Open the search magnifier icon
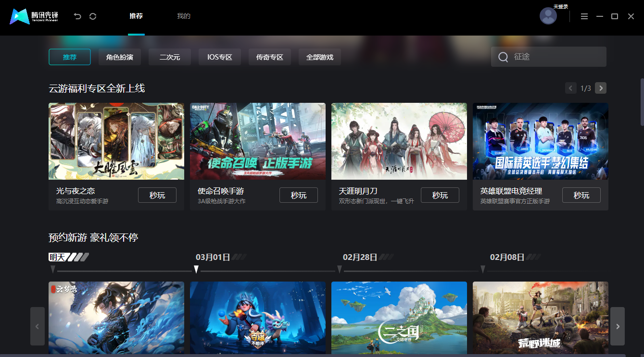The width and height of the screenshot is (644, 357). point(503,57)
